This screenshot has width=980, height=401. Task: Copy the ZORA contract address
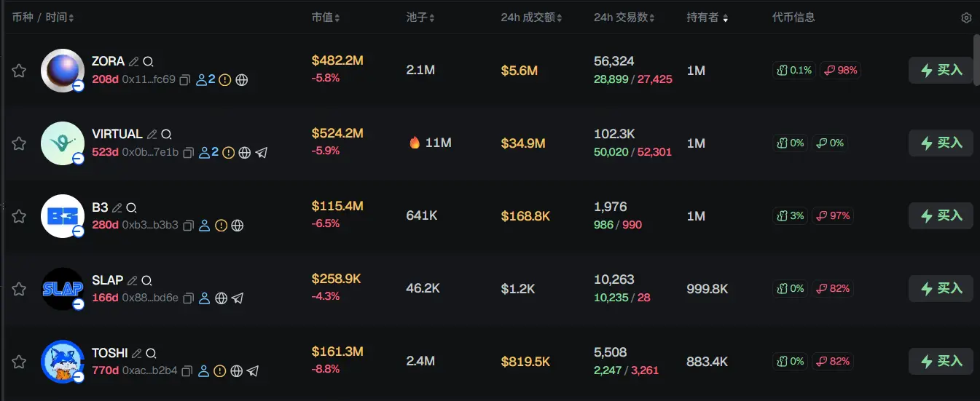(x=185, y=80)
